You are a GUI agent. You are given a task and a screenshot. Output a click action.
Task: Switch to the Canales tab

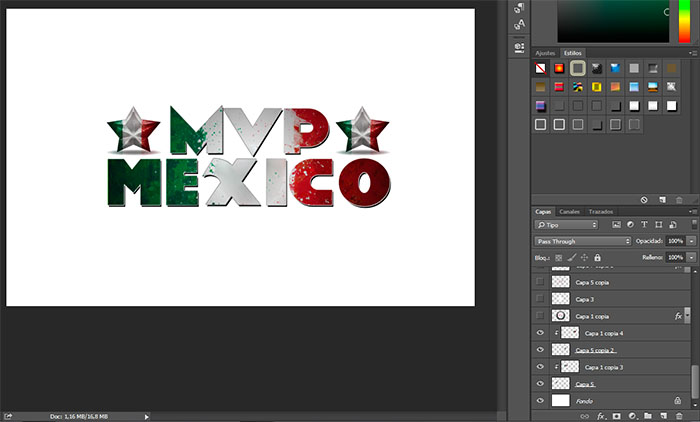click(569, 212)
